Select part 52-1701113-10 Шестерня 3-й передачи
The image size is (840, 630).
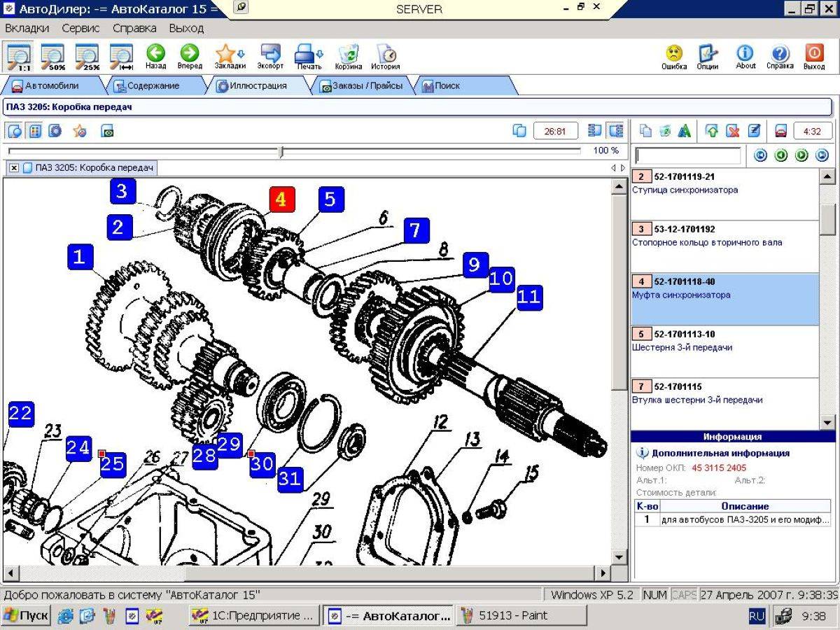point(725,351)
